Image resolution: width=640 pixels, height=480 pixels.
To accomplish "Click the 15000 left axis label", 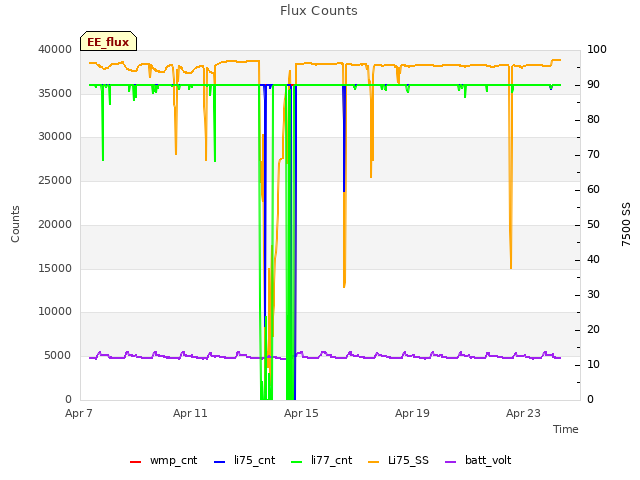I will (x=55, y=268).
